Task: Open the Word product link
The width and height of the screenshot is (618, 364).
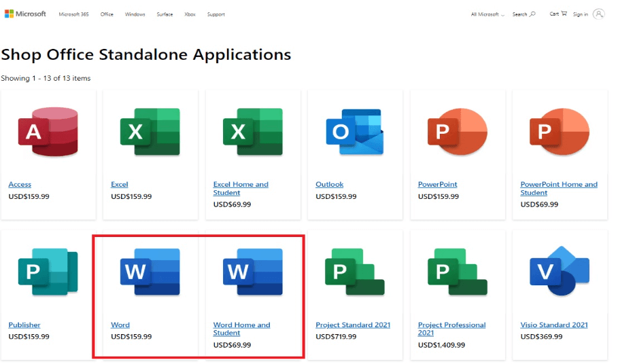Action: click(120, 325)
